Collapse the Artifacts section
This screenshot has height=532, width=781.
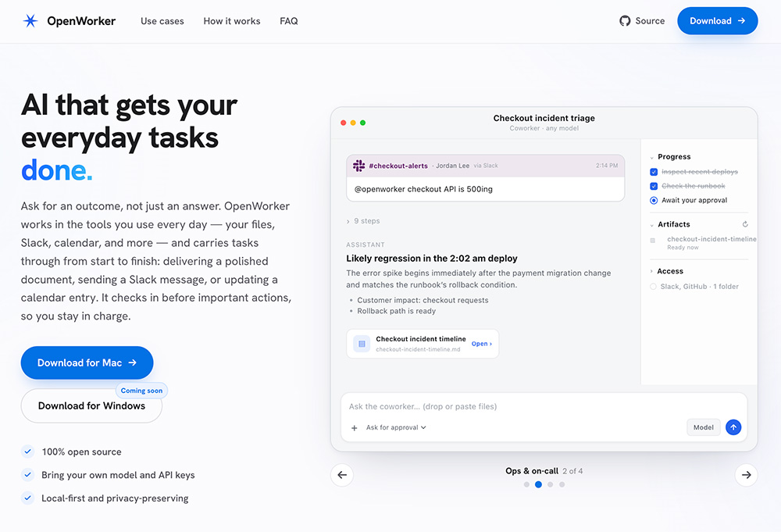click(x=652, y=225)
